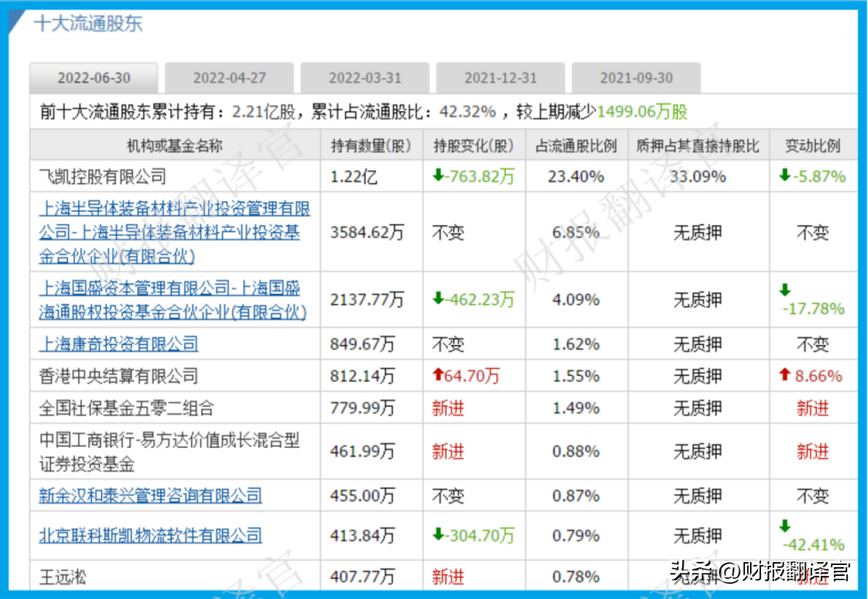
Task: Click the 33.09% pledge ratio cell
Action: coord(697,176)
